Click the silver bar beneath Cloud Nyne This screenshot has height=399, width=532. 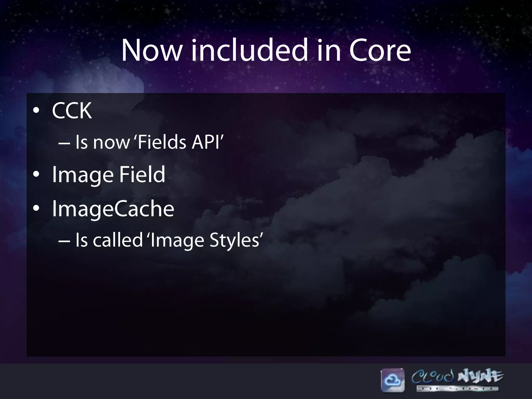click(457, 389)
